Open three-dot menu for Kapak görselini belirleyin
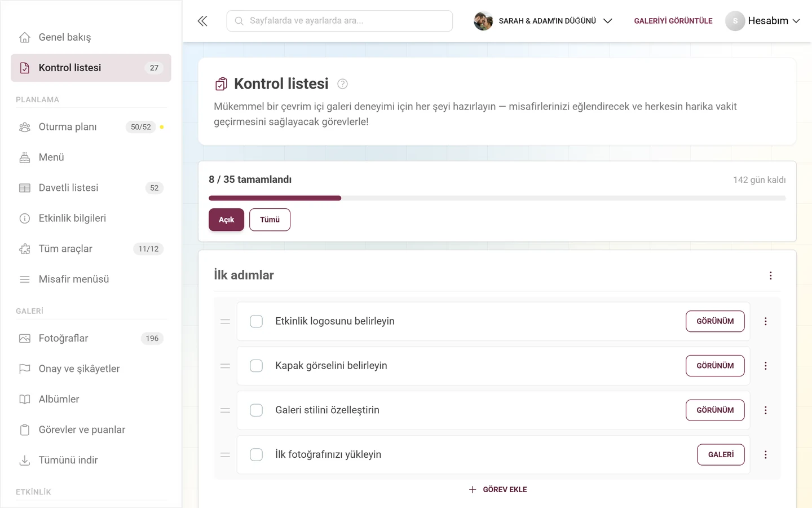Image resolution: width=812 pixels, height=508 pixels. click(766, 366)
